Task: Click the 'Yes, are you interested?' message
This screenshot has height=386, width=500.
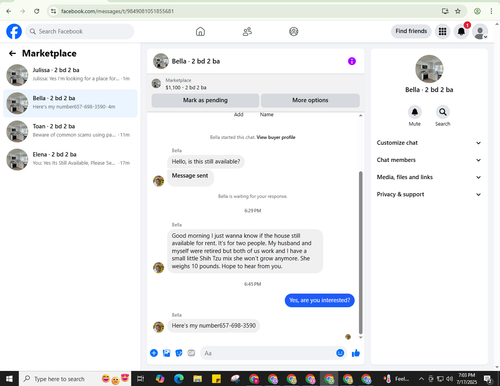Action: [319, 300]
